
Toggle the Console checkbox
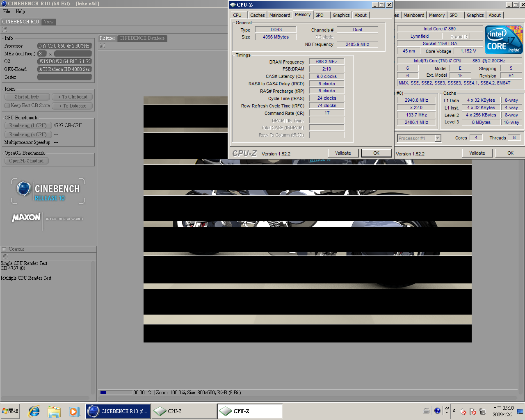[x=4, y=249]
